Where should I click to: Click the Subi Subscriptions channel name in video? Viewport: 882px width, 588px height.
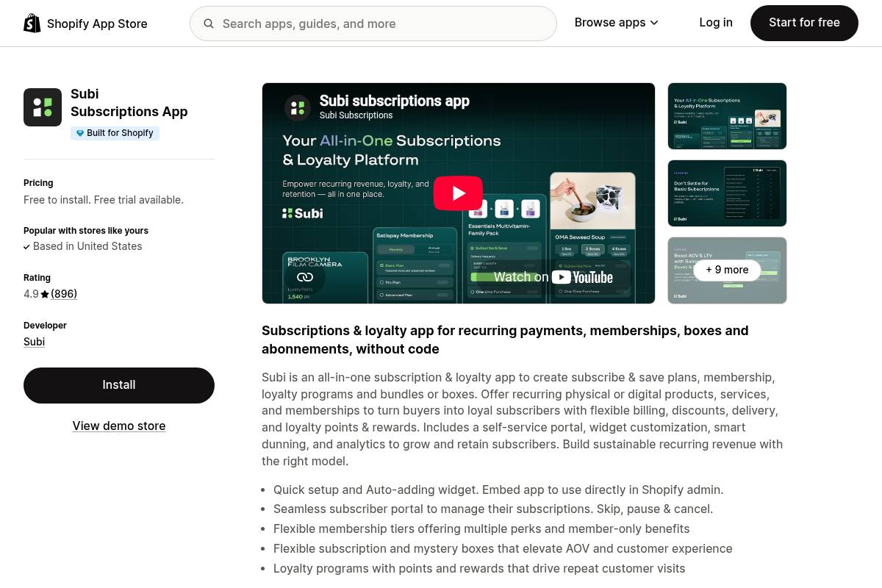click(x=356, y=115)
